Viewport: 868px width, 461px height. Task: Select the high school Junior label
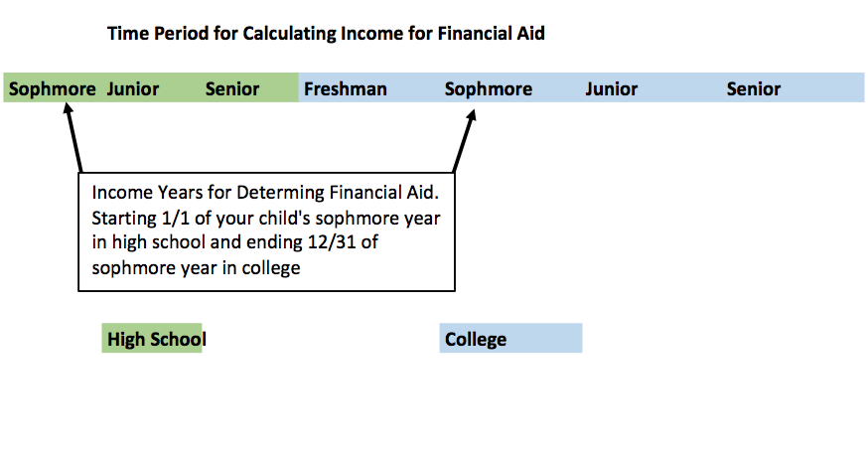[133, 88]
